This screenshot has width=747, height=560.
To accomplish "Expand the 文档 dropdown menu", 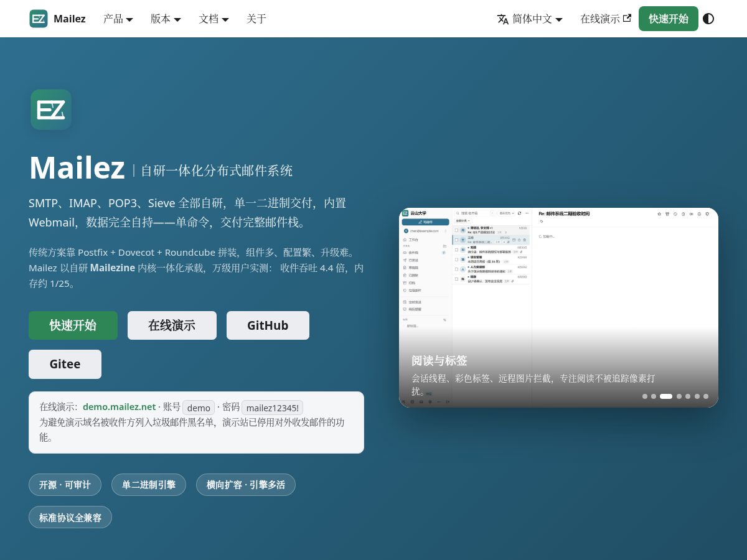I will [214, 19].
